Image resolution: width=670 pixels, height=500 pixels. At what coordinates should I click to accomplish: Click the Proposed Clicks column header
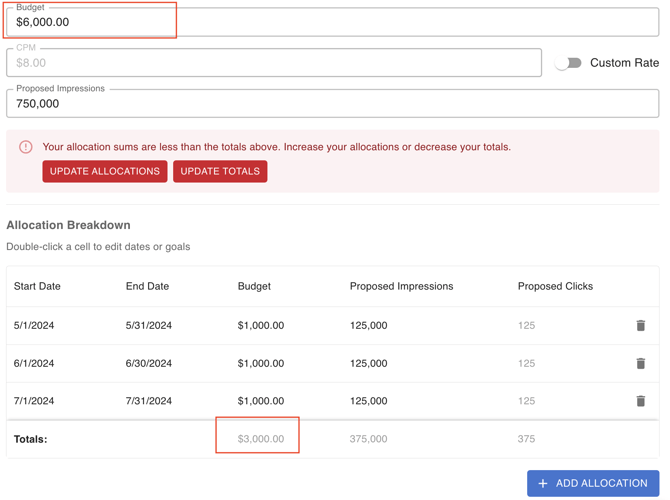tap(555, 286)
